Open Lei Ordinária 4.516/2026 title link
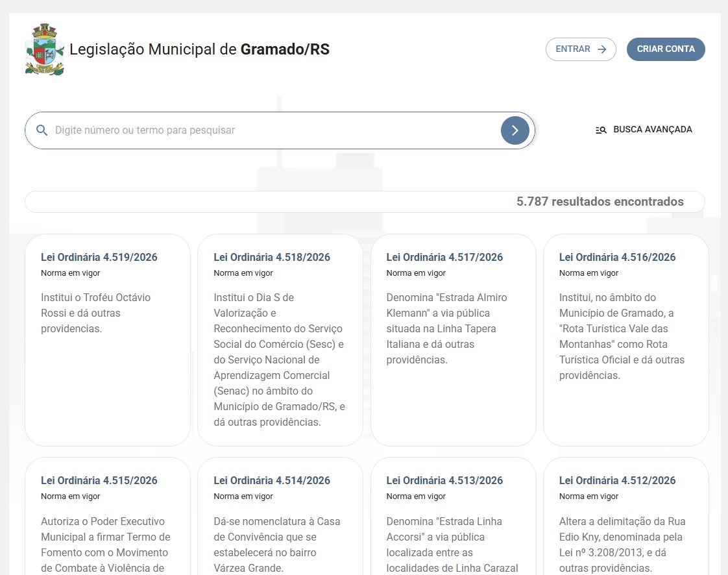The height and width of the screenshot is (575, 728). point(617,258)
